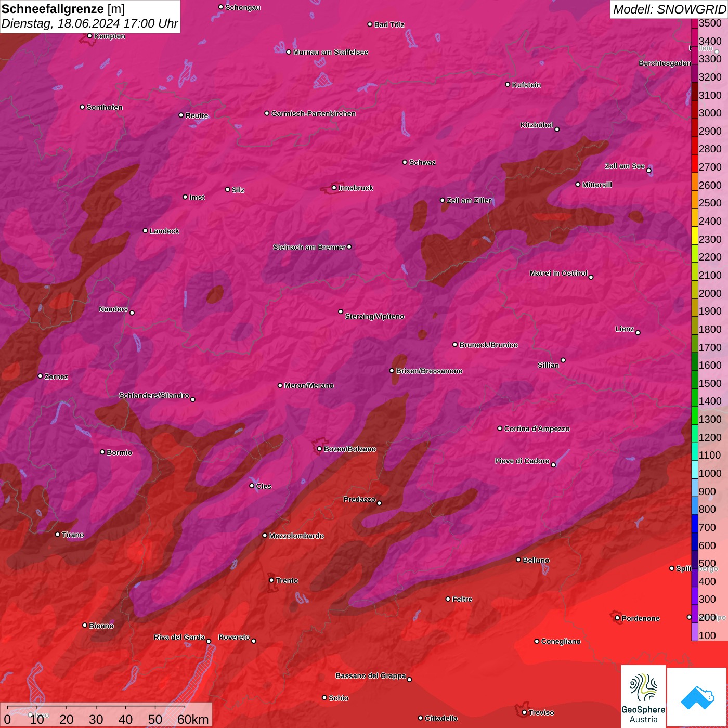Click the date 'Dienstag, 18.06.2024 17:00 Uhr'
The width and height of the screenshot is (728, 728).
pyautogui.click(x=89, y=24)
